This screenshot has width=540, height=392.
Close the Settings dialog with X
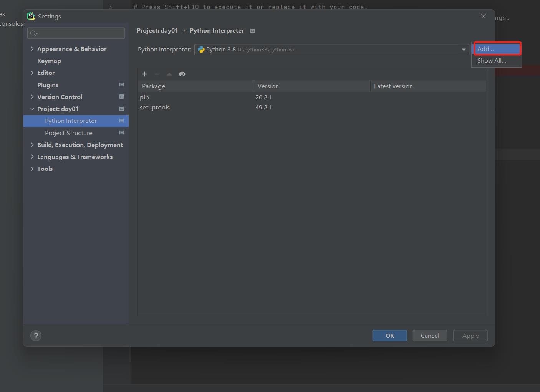click(484, 16)
